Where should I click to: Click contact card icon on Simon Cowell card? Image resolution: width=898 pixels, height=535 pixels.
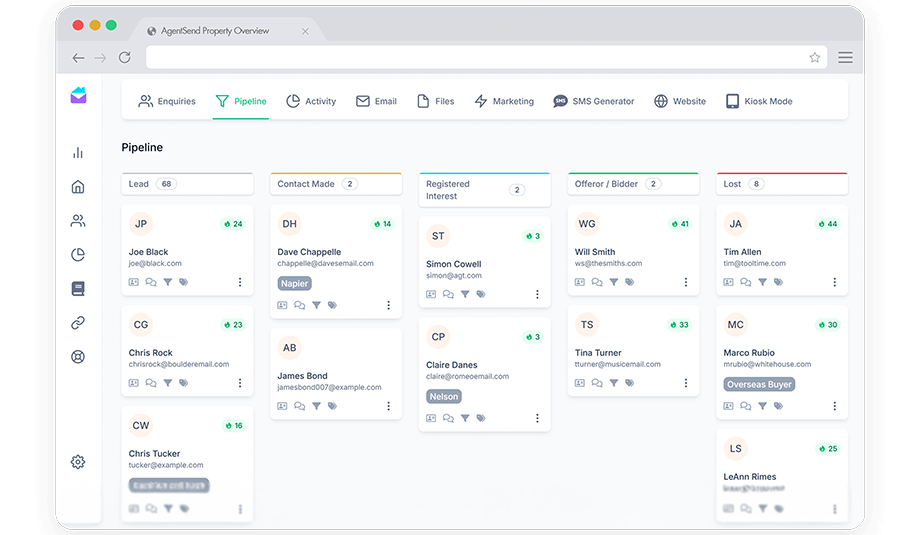431,294
